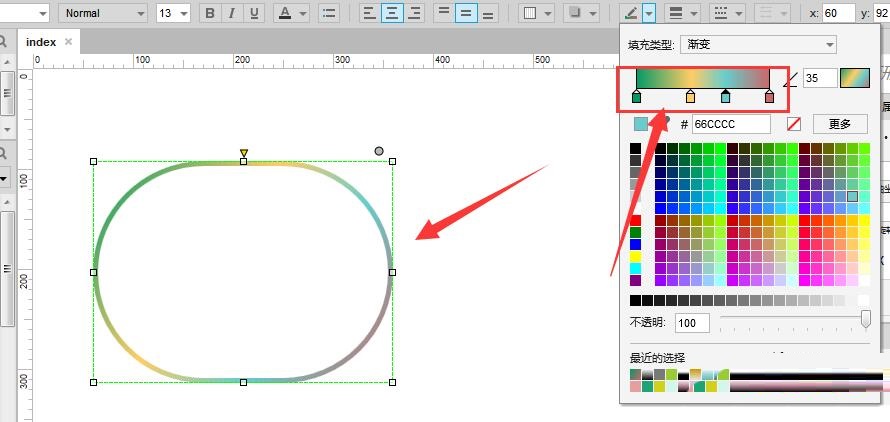Close the index tab
The width and height of the screenshot is (890, 422).
point(68,42)
